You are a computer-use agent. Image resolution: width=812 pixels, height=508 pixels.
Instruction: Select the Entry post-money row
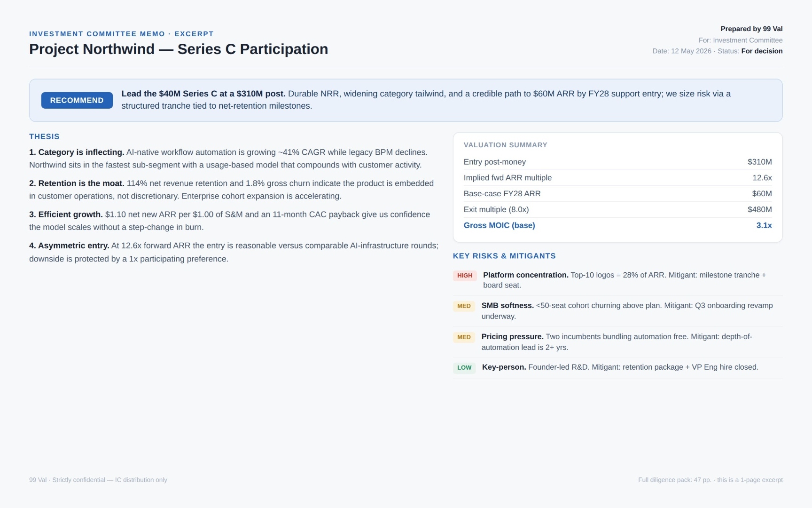(x=617, y=162)
